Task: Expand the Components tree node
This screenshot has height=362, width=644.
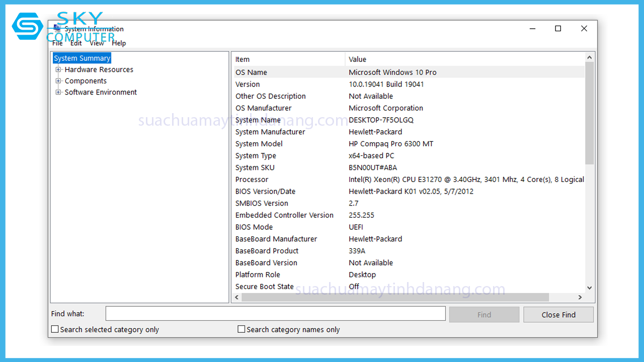Action: 58,81
